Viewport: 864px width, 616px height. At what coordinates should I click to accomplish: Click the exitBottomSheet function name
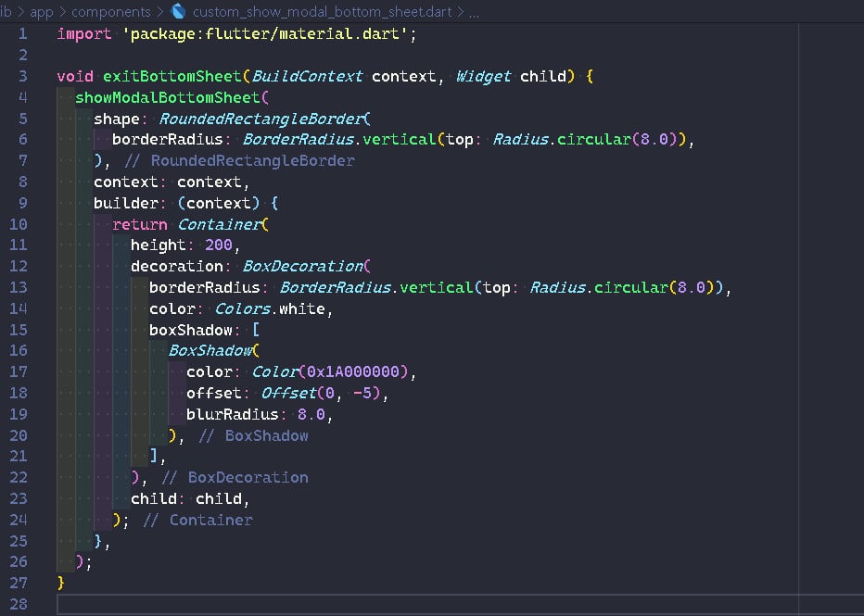(x=172, y=76)
